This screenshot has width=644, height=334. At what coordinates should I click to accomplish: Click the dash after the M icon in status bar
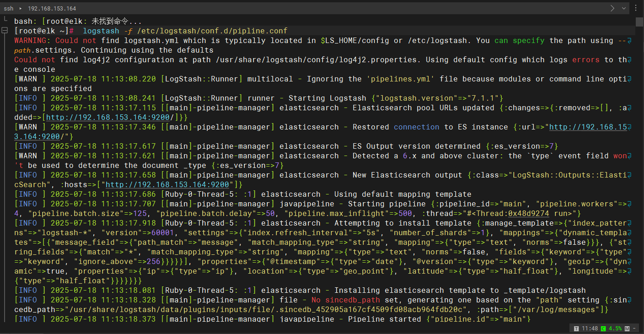(634, 329)
